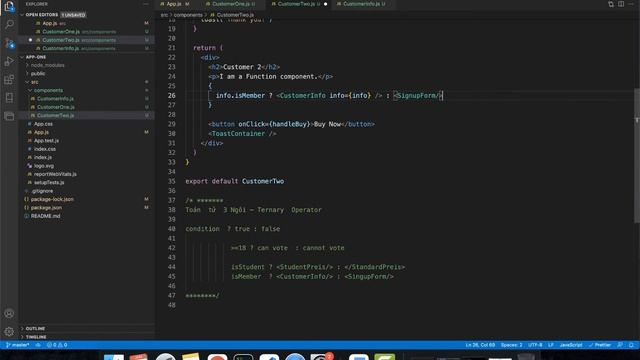Click the sync changes cloud icon
The width and height of the screenshot is (640, 360).
pyautogui.click(x=38, y=345)
